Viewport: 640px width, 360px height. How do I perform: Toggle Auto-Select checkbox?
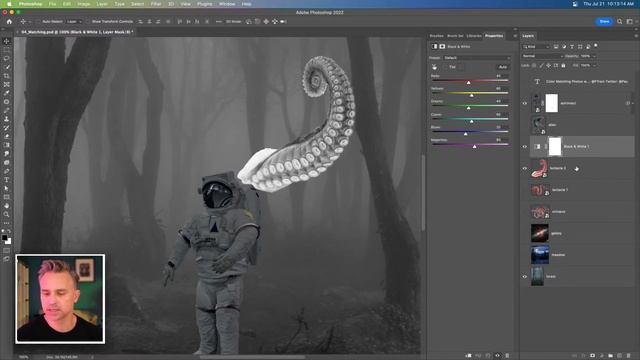coord(38,21)
